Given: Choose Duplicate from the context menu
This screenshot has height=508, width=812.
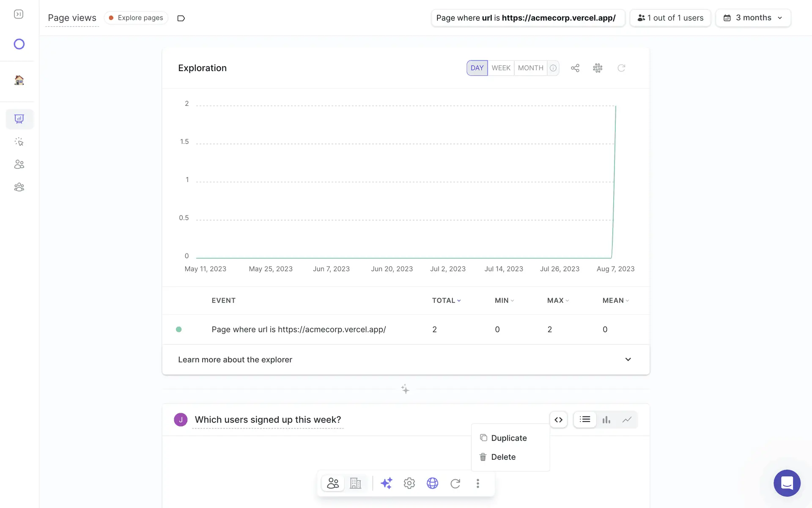Looking at the screenshot, I should pyautogui.click(x=509, y=438).
